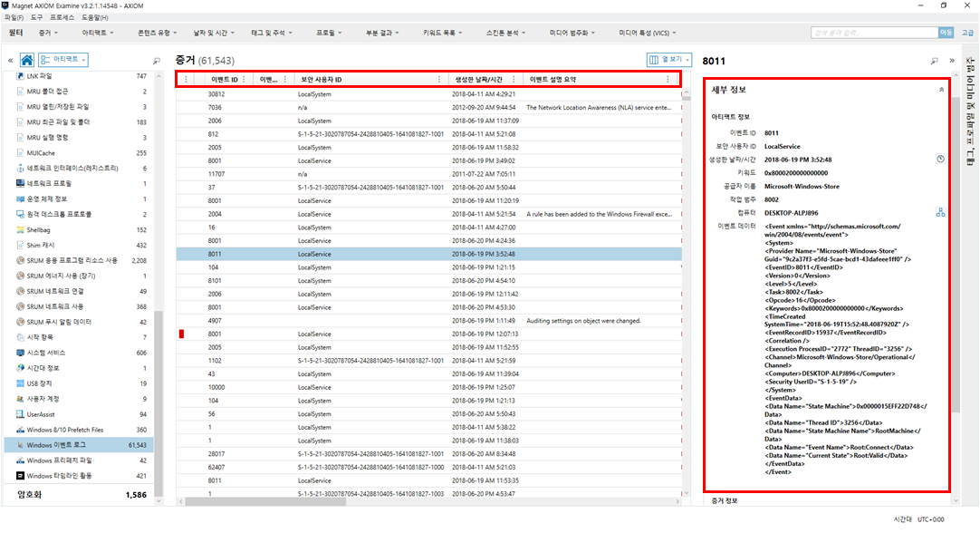Open the 날짜 및 시간 filter

[x=214, y=33]
